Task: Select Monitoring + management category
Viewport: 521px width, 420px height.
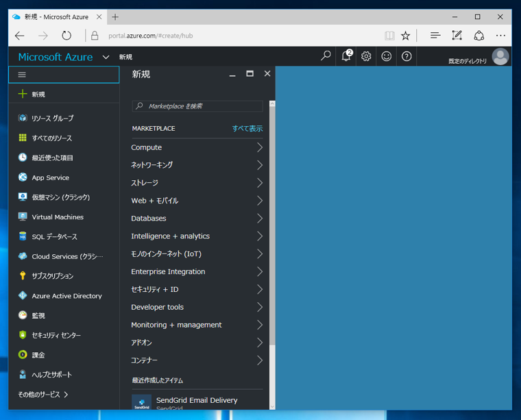Action: tap(197, 325)
